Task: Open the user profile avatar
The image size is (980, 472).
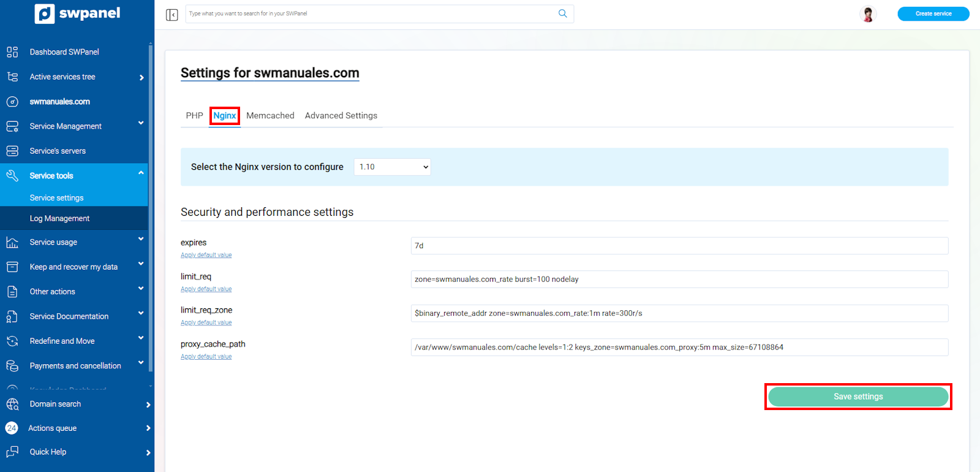Action: [x=867, y=13]
